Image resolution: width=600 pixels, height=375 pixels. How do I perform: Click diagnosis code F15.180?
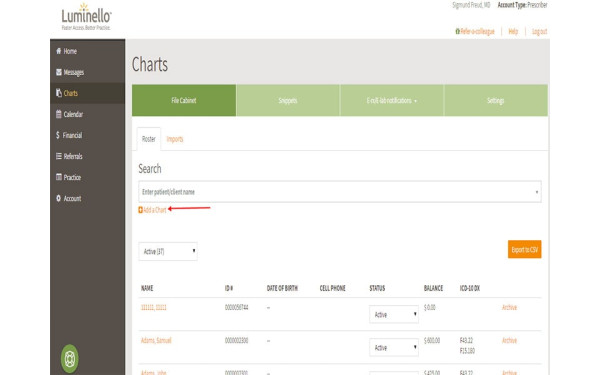click(x=467, y=351)
